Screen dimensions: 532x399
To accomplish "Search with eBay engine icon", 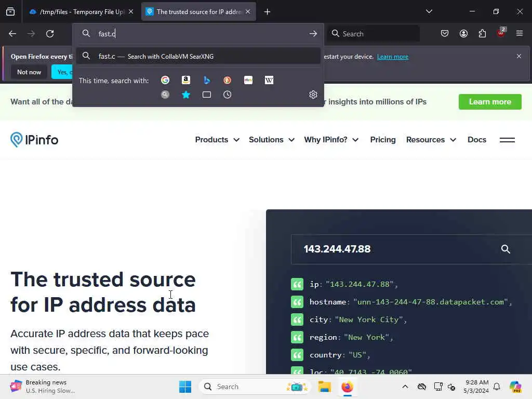I will tap(248, 80).
